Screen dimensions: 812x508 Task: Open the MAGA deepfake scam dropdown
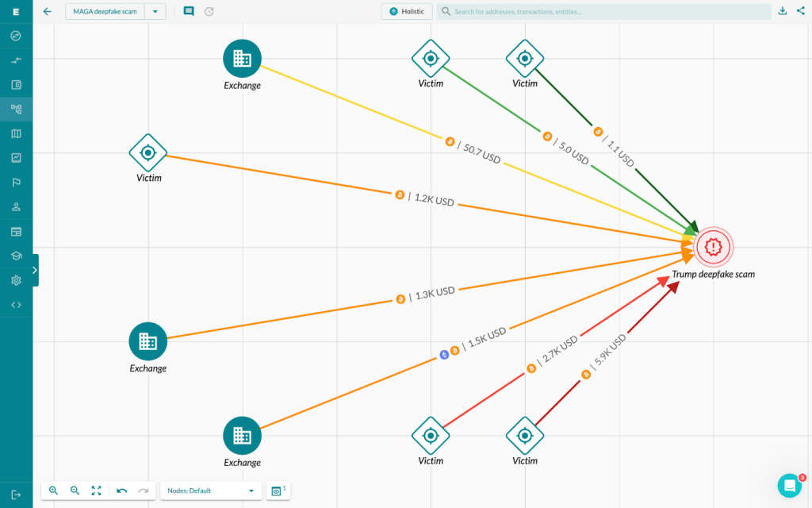[155, 11]
